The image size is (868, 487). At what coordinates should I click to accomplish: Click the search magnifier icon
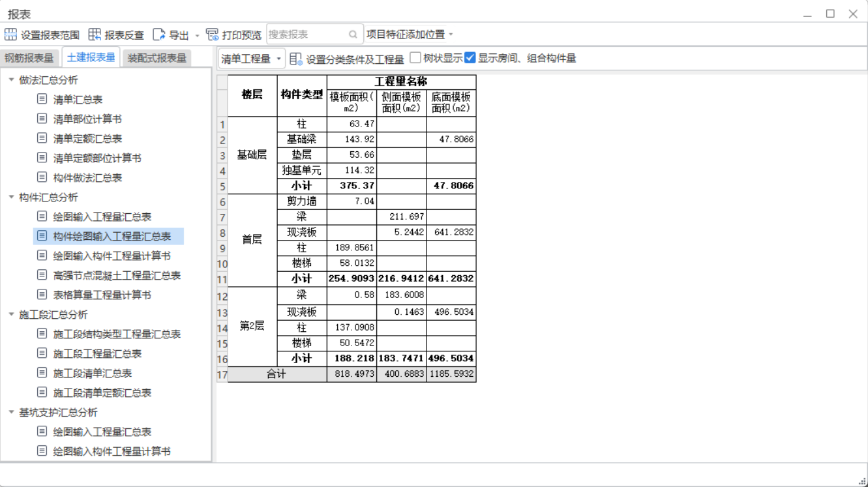[x=353, y=35]
